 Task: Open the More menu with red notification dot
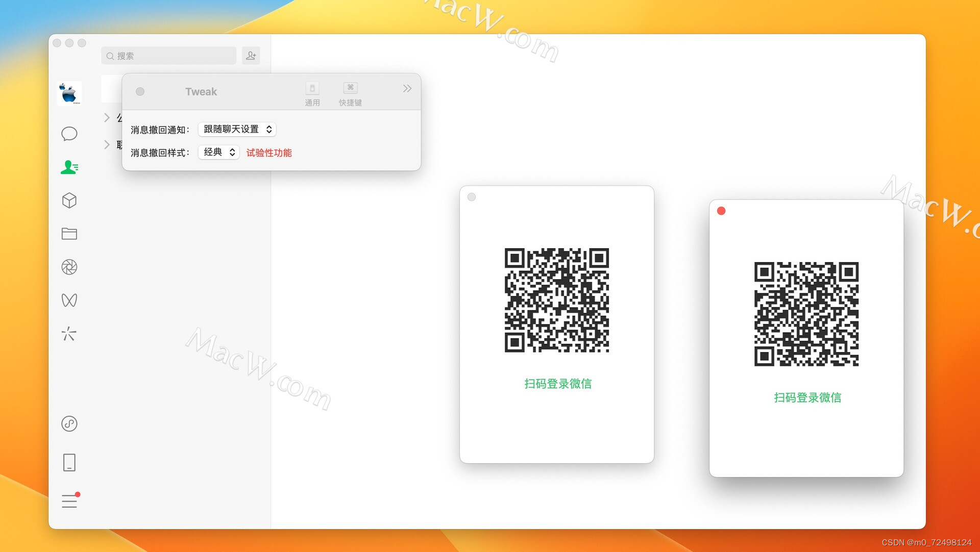tap(69, 501)
